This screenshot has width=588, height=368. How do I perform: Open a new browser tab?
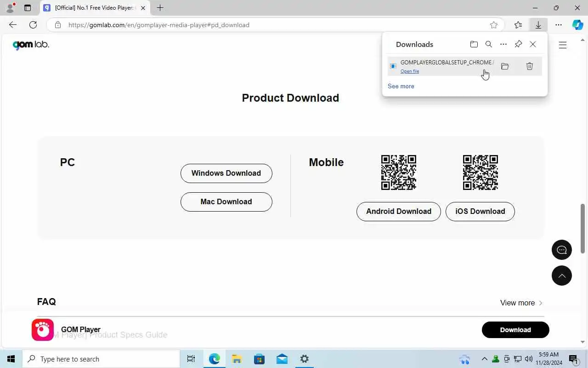click(x=160, y=8)
